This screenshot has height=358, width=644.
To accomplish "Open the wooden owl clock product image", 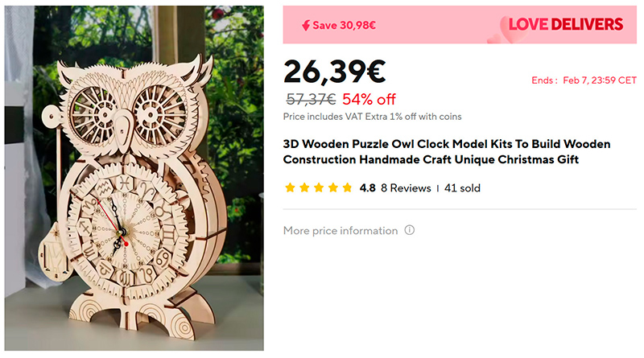I will [x=133, y=179].
